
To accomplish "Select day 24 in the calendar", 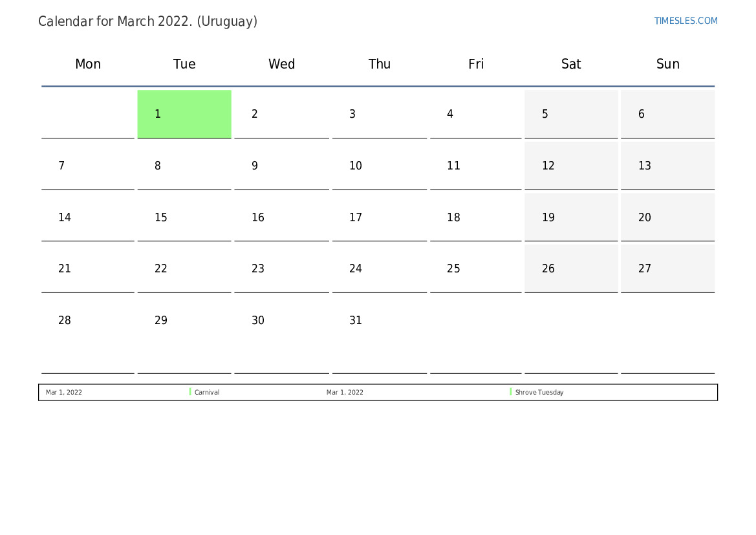I will (380, 268).
